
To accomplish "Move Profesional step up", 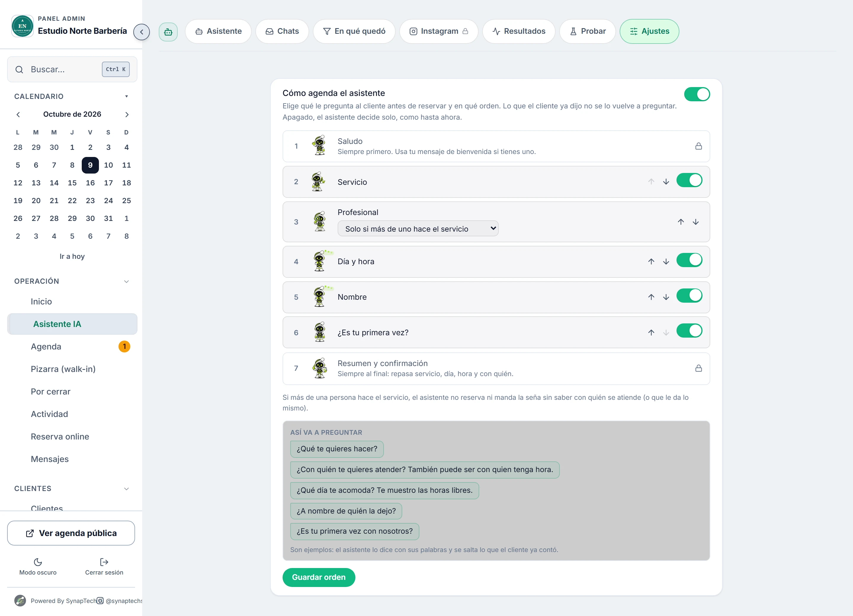I will 681,222.
